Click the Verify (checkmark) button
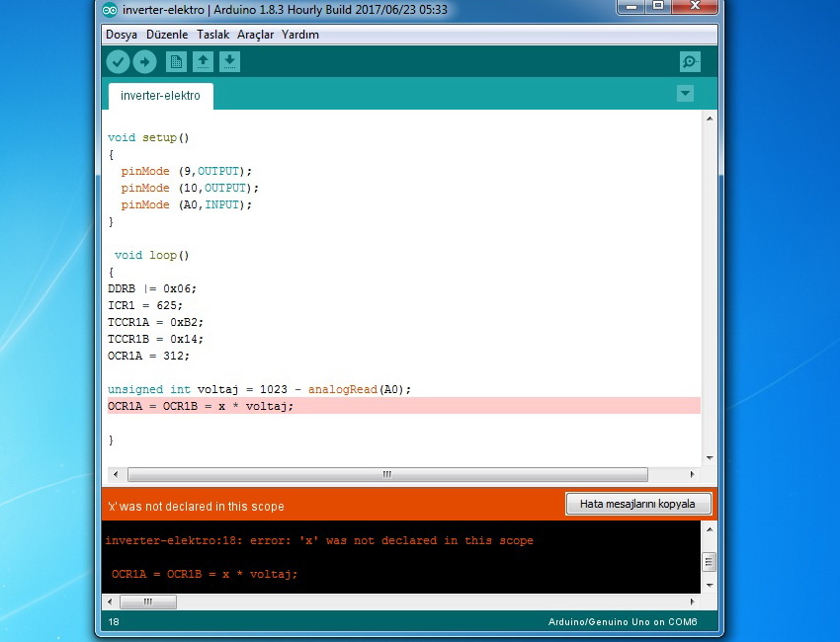 [118, 62]
